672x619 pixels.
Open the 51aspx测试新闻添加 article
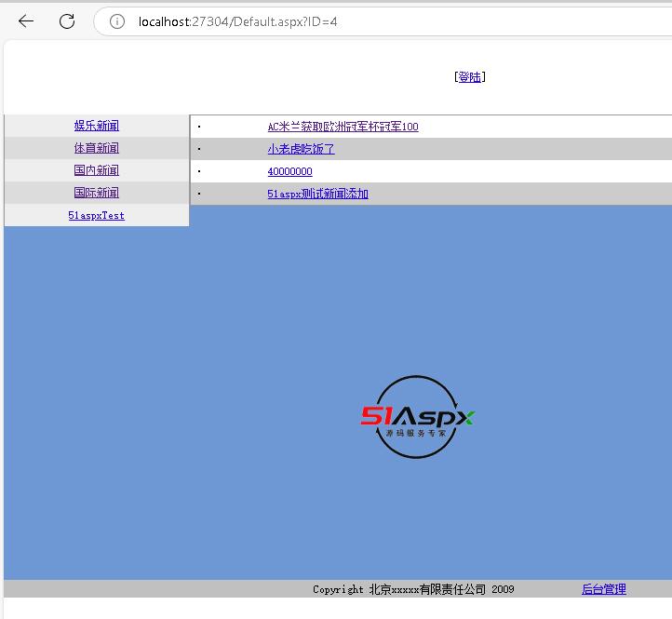[x=317, y=194]
